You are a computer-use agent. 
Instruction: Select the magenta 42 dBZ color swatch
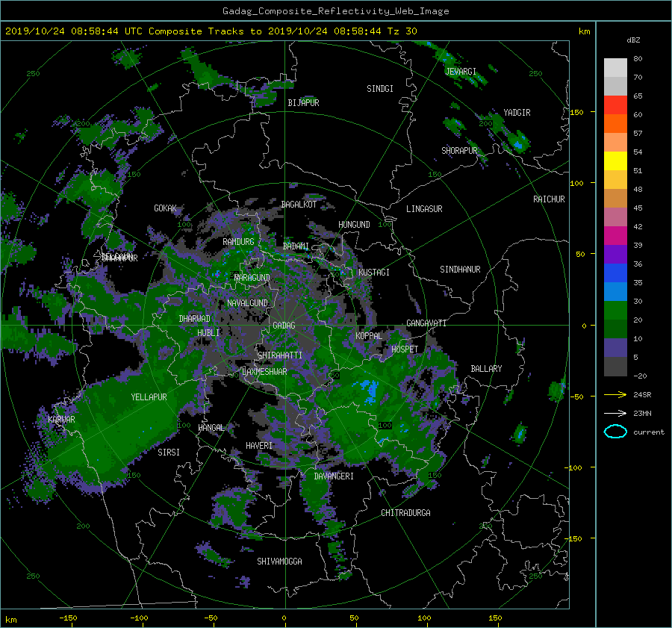click(615, 235)
